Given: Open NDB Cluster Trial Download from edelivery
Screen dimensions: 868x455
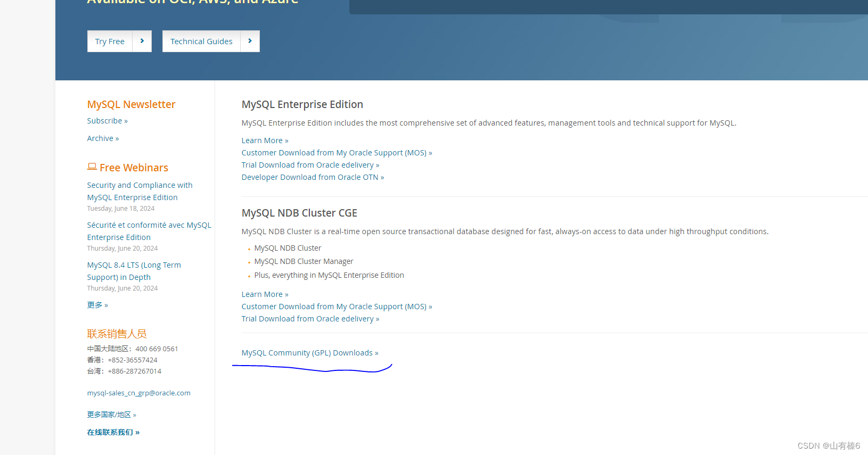Looking at the screenshot, I should [310, 319].
